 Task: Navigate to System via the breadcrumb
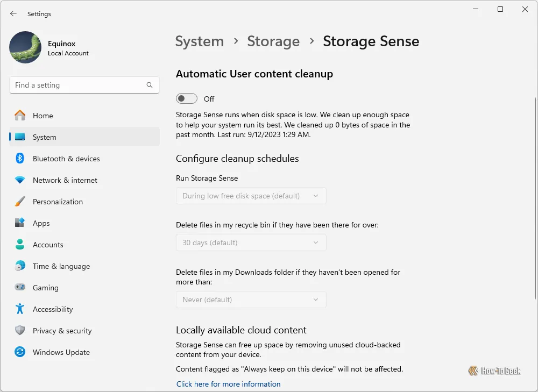pyautogui.click(x=199, y=41)
